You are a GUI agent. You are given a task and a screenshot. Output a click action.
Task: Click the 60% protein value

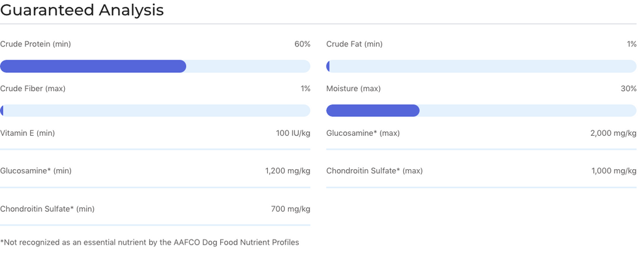point(302,44)
